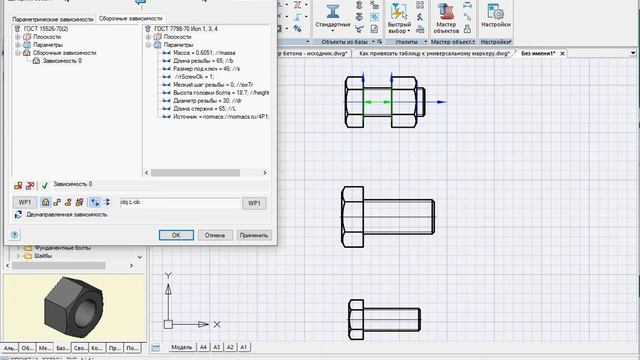This screenshot has width=640, height=360.
Task: Click the left WP1 button
Action: coord(25,202)
